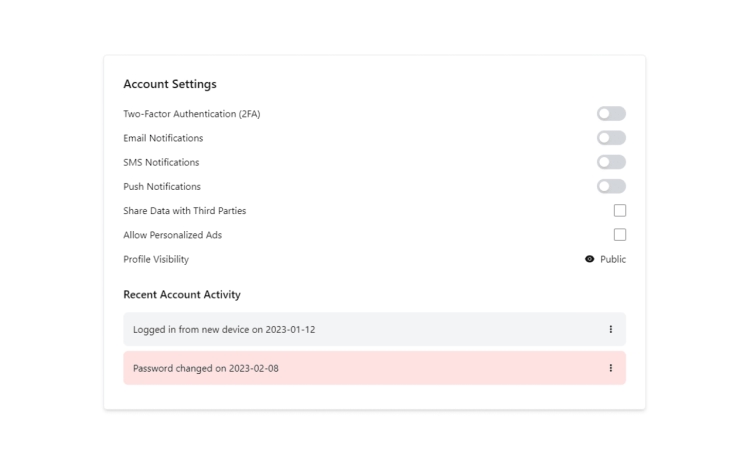Click the eye icon beside Public

(x=589, y=259)
